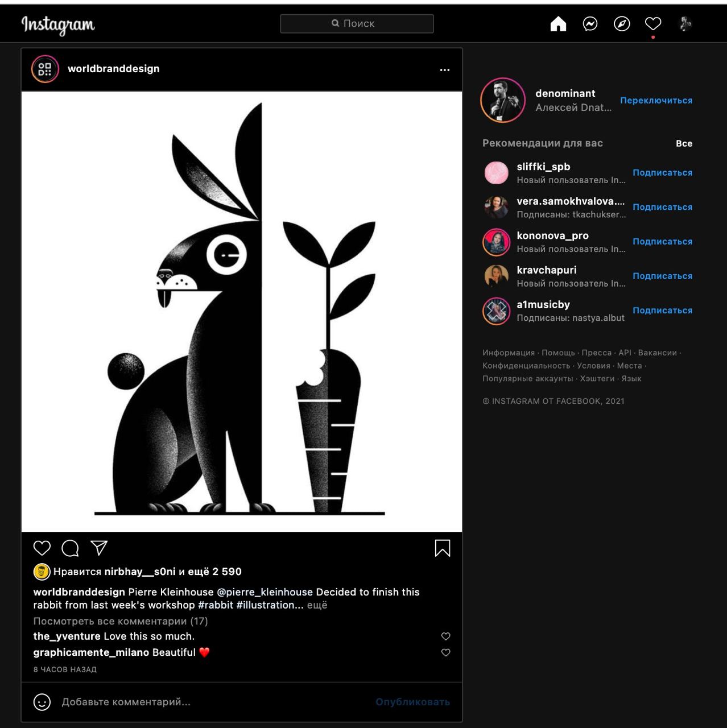727x728 pixels.
Task: Open the comment bubble icon under post
Action: click(70, 548)
